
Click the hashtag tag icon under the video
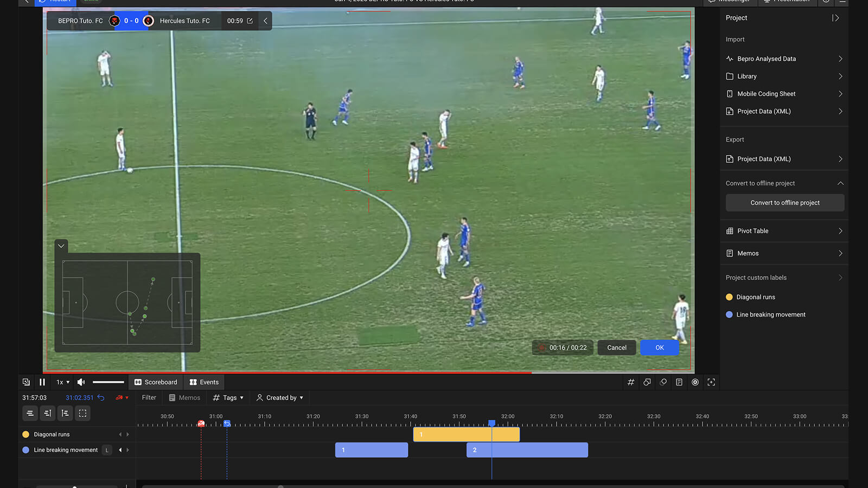pos(631,382)
